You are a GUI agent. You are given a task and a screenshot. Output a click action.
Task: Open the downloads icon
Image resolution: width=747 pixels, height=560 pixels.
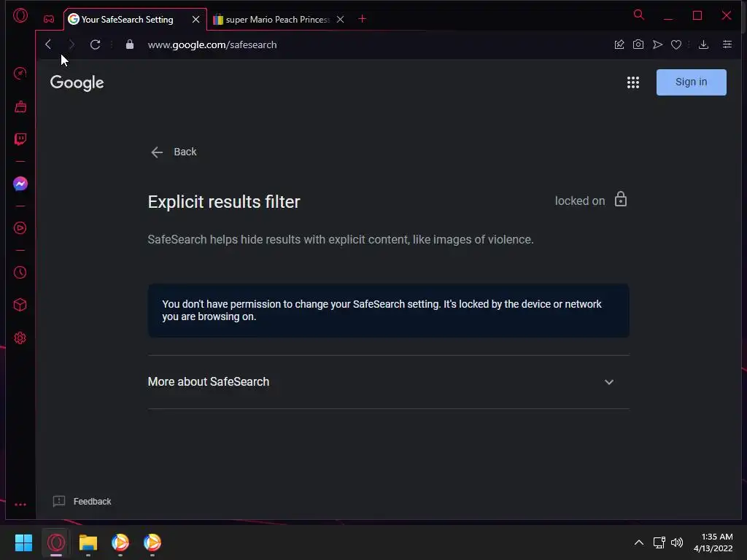(x=704, y=44)
